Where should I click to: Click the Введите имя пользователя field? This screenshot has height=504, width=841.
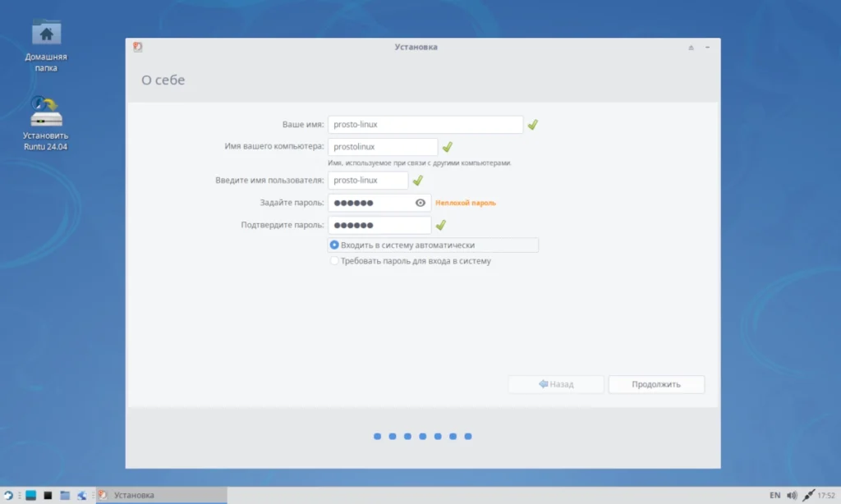point(368,180)
